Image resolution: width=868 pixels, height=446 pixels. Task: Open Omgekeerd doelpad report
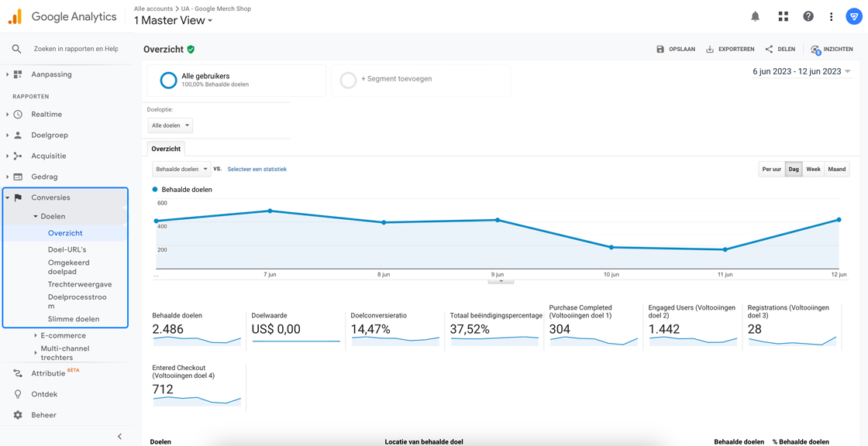tap(69, 267)
